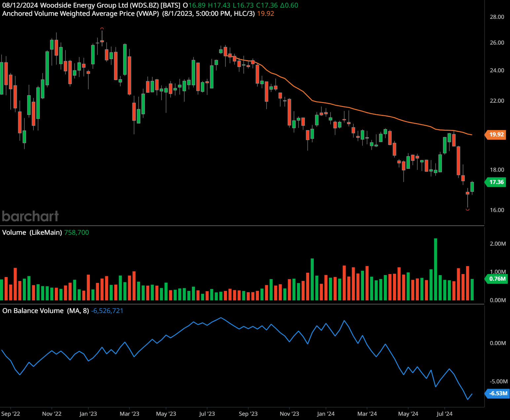Click the Jul '24 date axis label
This screenshot has width=510, height=420.
(x=445, y=414)
